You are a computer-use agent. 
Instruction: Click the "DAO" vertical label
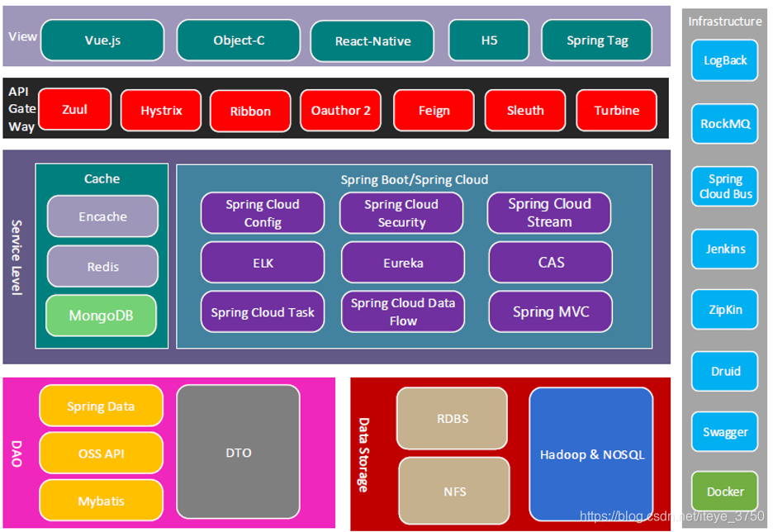click(x=17, y=454)
